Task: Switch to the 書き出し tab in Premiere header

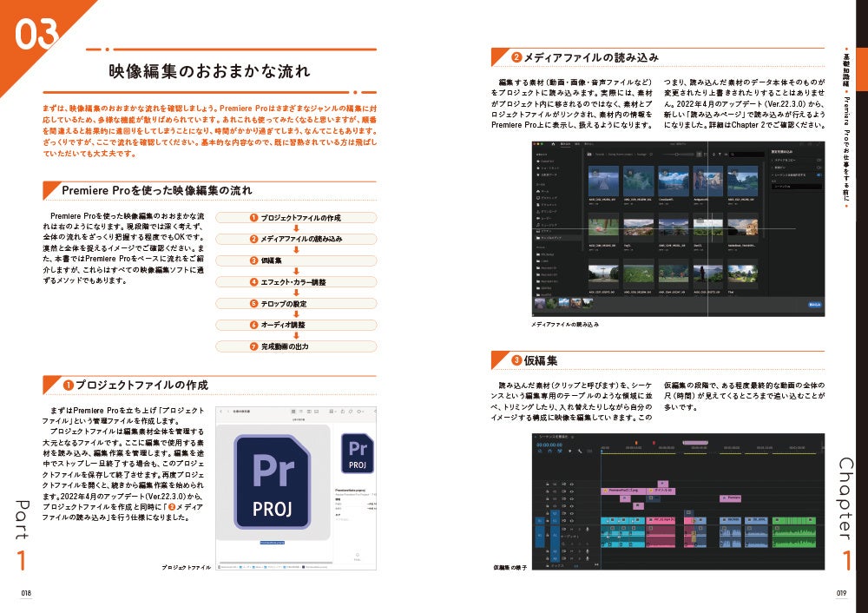Action: [x=589, y=144]
